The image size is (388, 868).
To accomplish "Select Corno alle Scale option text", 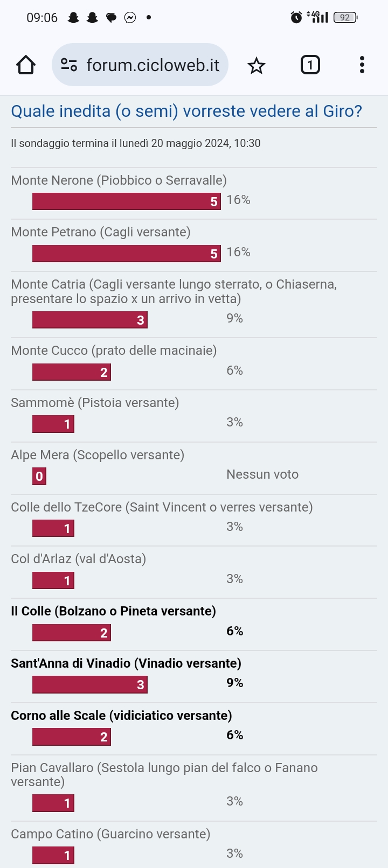I will (x=121, y=716).
